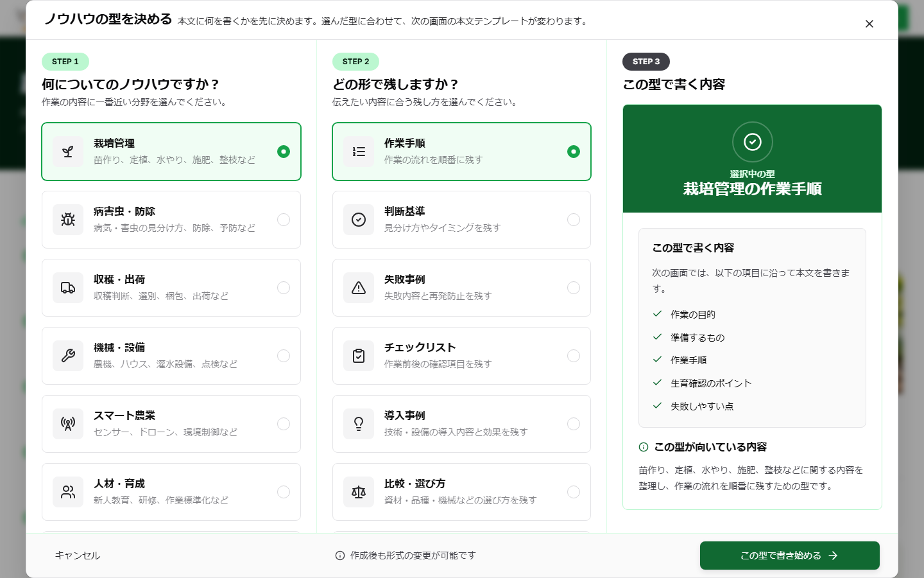Click the 生育確認のポイント checklist item
This screenshot has height=578, width=924.
click(x=702, y=383)
